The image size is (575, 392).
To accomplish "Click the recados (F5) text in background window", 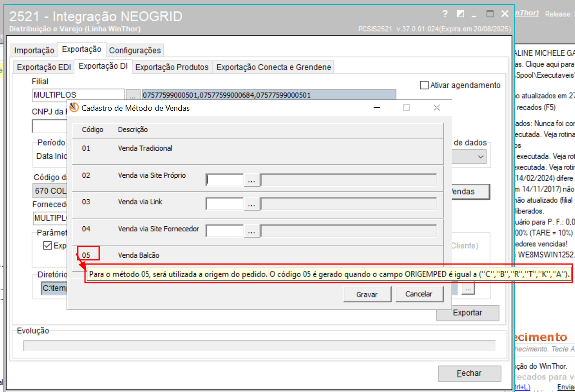I will (x=536, y=107).
